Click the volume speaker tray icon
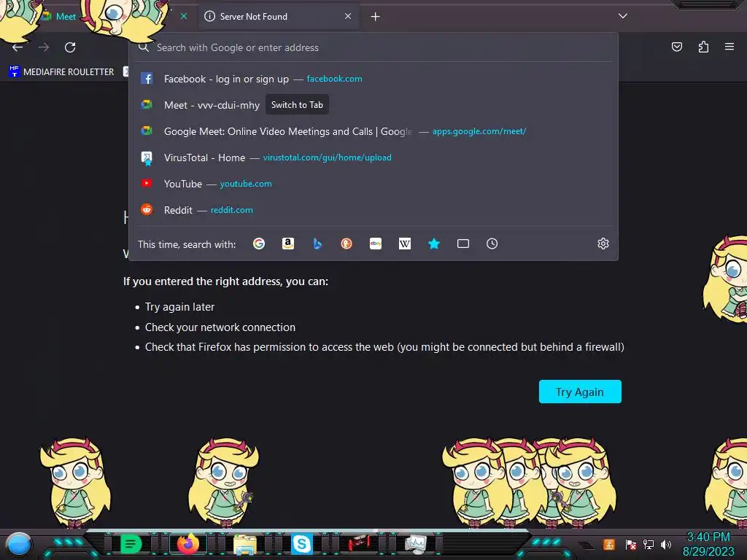This screenshot has height=560, width=747. [x=666, y=544]
